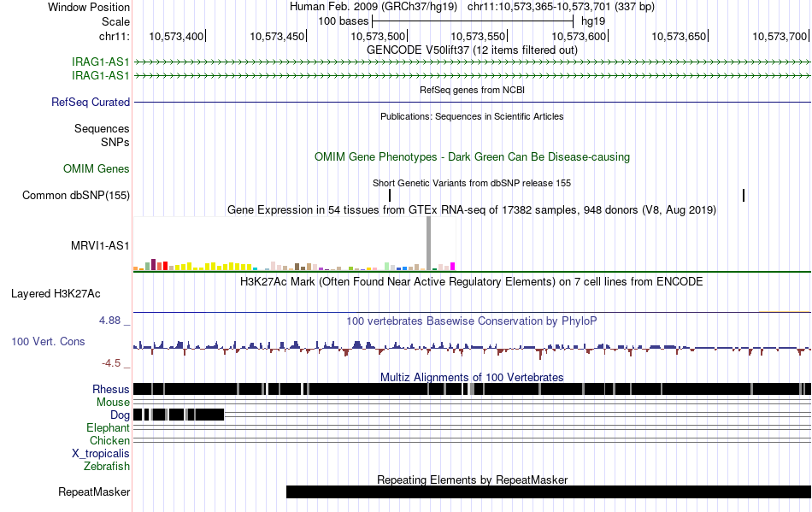812x512 pixels.
Task: Click the 10,573,500 ruler position
Action: click(x=378, y=36)
